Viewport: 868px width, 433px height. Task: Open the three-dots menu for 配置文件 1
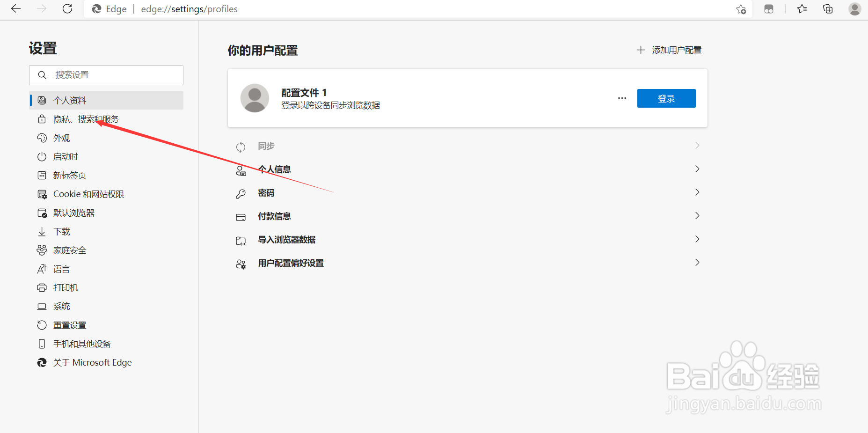(x=622, y=98)
